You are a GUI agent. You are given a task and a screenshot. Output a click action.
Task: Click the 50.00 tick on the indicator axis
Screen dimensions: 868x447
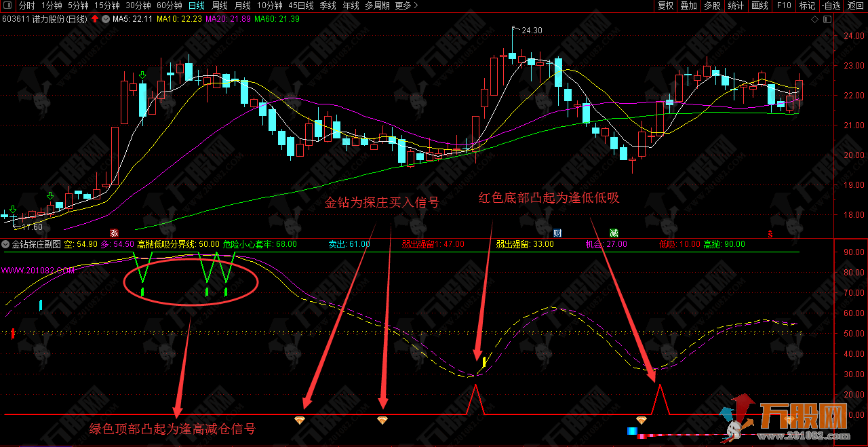pos(853,333)
